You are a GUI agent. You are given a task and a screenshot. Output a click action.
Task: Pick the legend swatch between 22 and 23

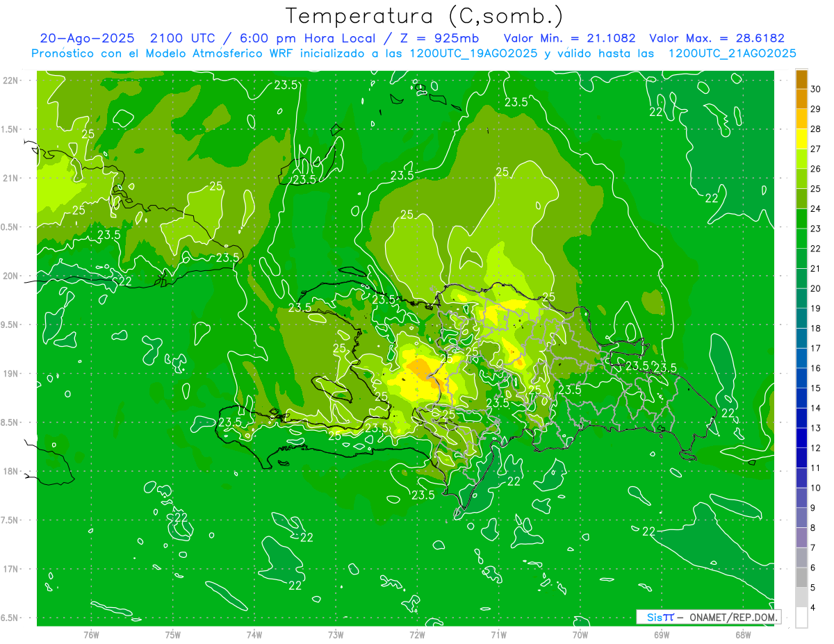click(801, 238)
